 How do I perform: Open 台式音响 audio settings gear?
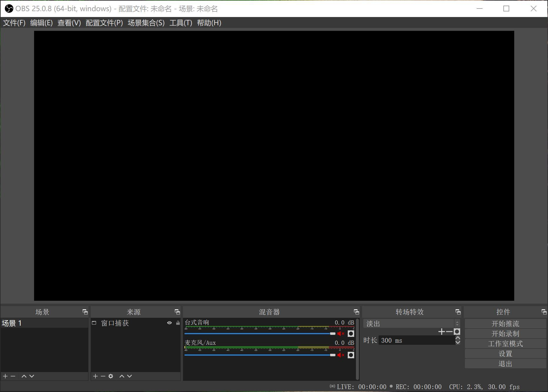pos(351,334)
